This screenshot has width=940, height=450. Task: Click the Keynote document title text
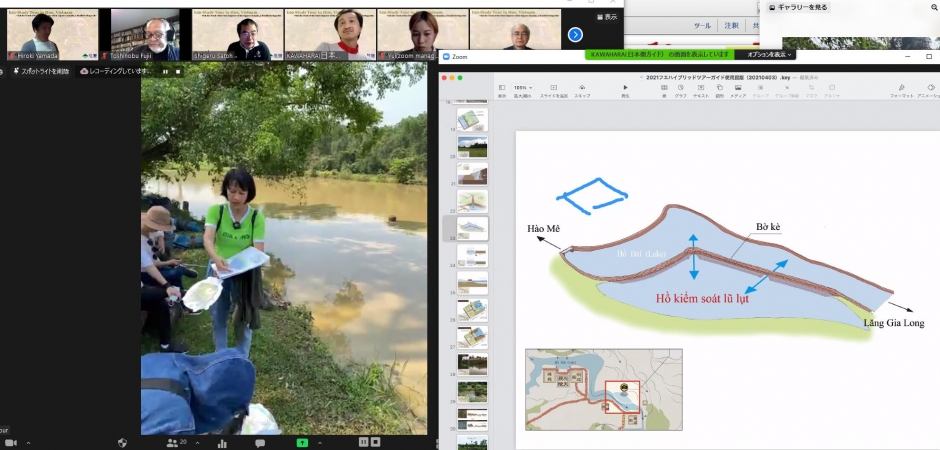coord(719,77)
